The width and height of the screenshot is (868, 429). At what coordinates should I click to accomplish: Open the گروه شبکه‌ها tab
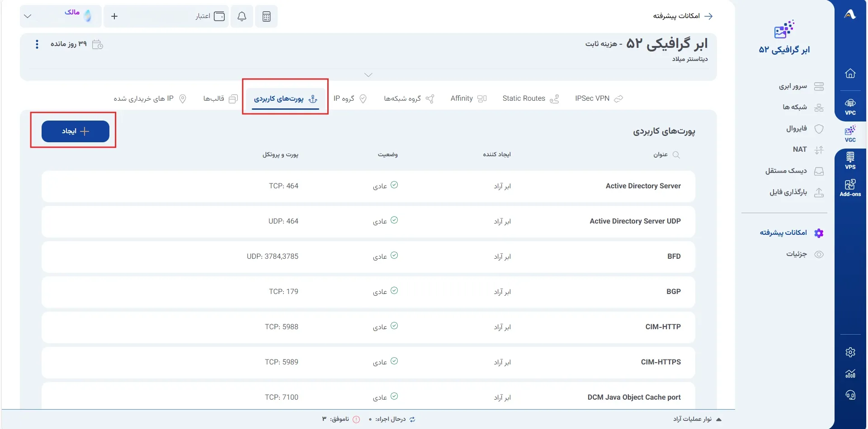pyautogui.click(x=409, y=98)
